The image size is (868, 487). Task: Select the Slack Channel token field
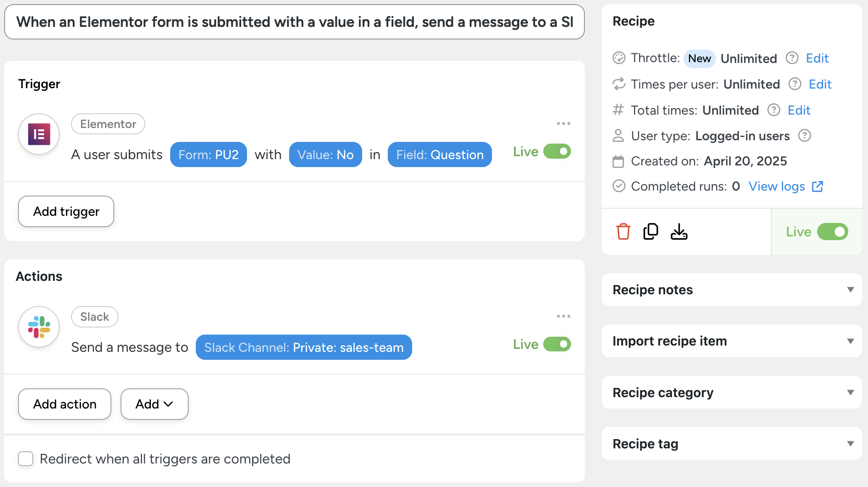pos(304,347)
